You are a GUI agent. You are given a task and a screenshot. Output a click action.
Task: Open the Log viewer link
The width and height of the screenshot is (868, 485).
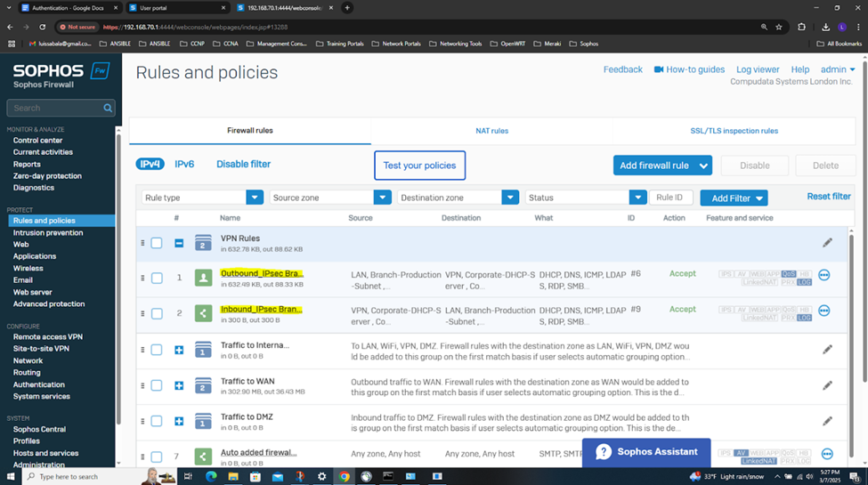(x=758, y=69)
